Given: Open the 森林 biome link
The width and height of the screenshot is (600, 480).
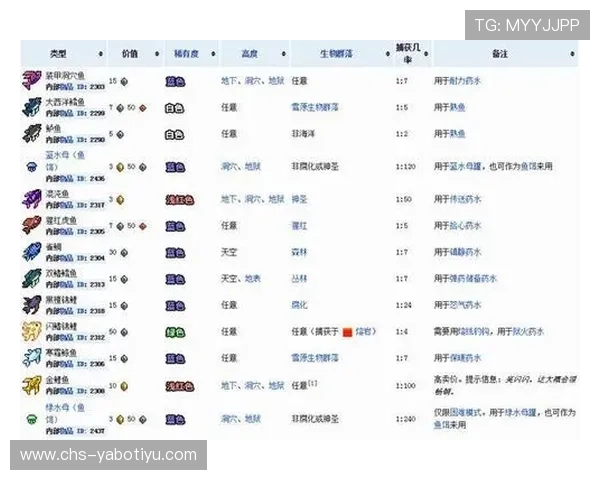Looking at the screenshot, I should [299, 252].
